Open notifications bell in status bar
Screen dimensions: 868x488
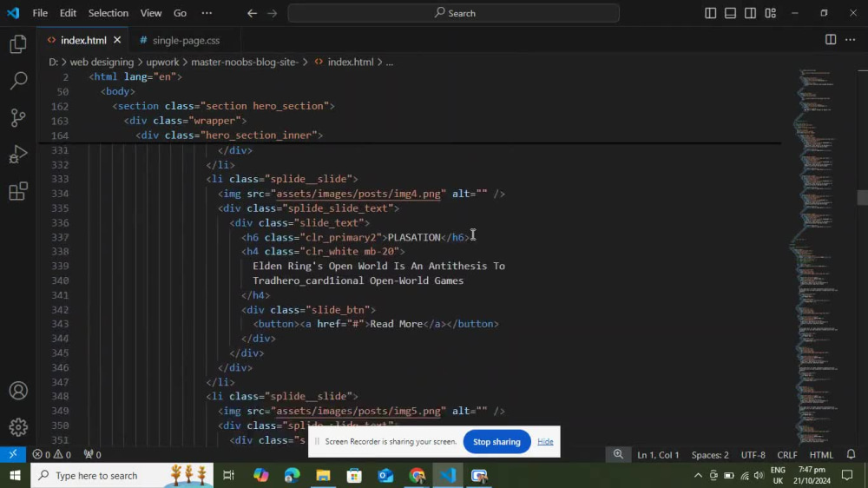pyautogui.click(x=851, y=454)
